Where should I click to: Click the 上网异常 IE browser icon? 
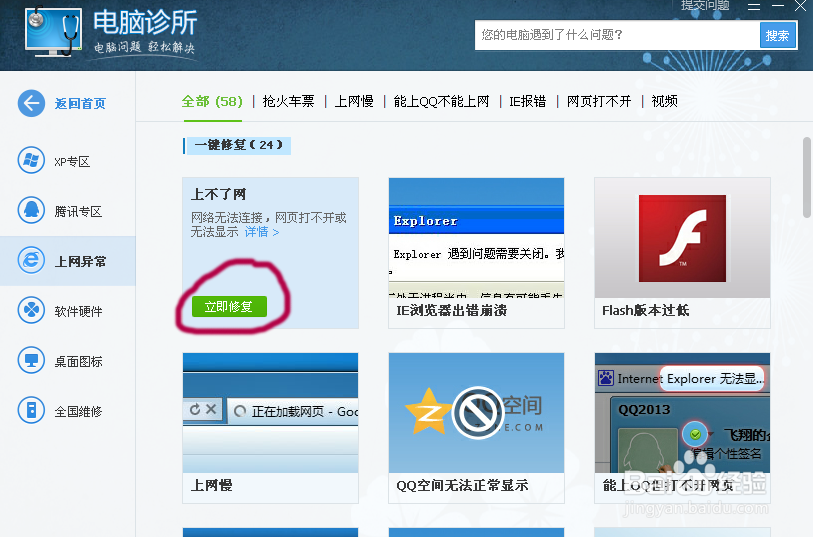pyautogui.click(x=31, y=260)
